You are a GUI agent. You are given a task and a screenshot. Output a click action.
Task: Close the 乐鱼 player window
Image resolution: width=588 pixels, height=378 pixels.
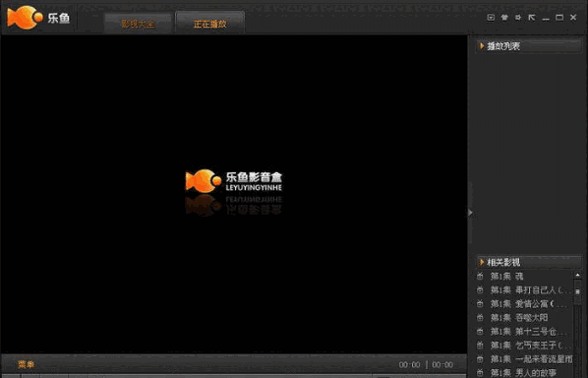[x=573, y=18]
